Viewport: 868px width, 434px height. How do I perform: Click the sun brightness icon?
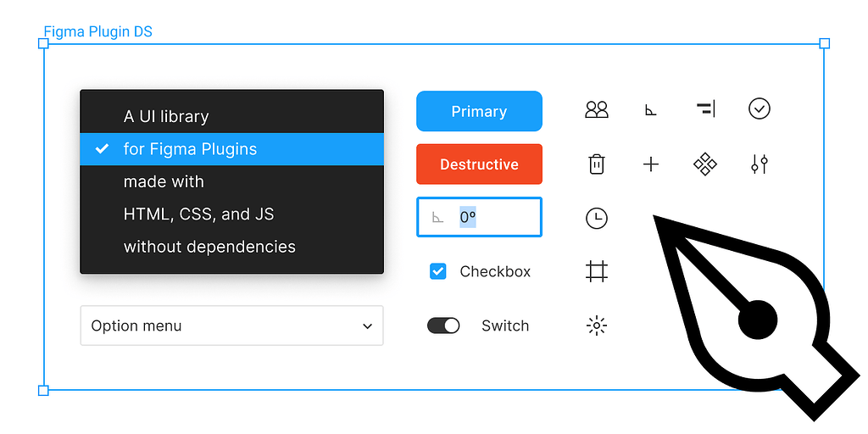(x=597, y=325)
